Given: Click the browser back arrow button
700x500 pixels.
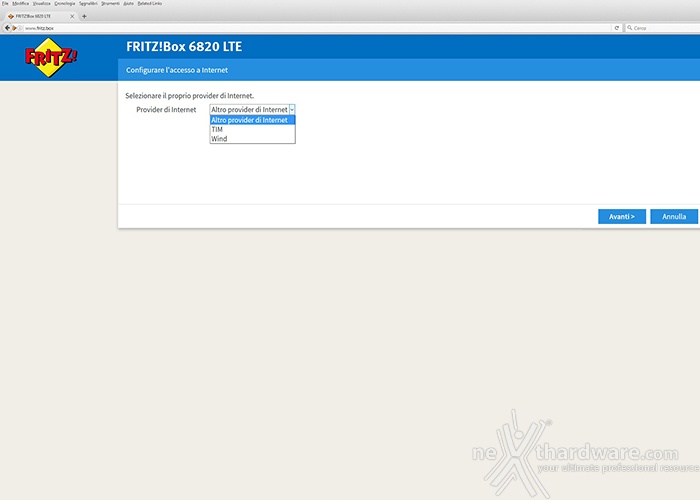Looking at the screenshot, I should click(x=7, y=28).
